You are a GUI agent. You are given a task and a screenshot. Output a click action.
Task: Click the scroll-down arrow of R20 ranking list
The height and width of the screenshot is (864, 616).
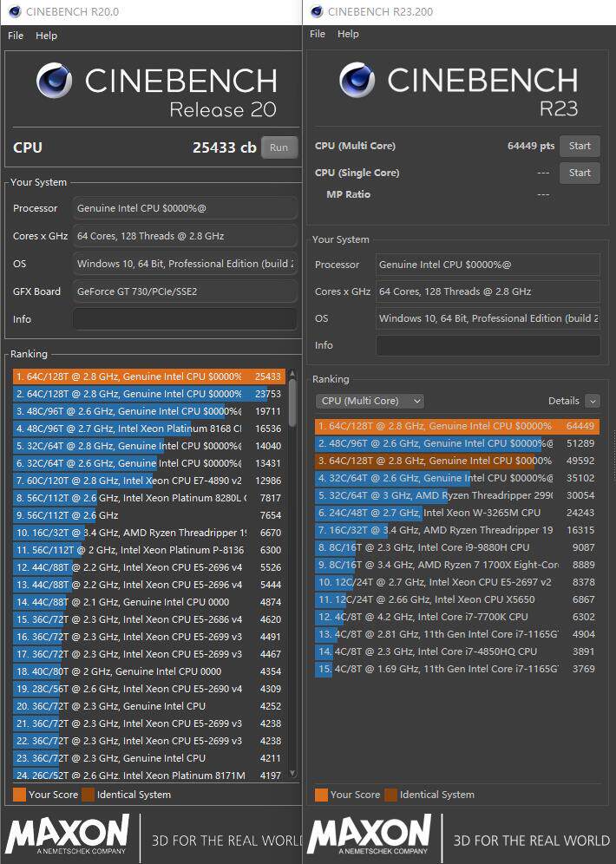pyautogui.click(x=292, y=773)
